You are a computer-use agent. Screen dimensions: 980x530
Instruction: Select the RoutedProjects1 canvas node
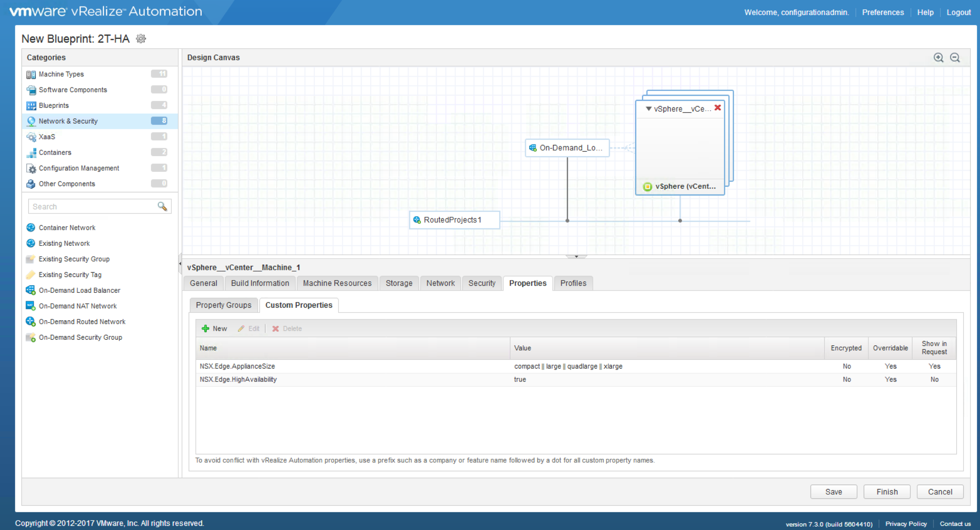[x=454, y=220]
